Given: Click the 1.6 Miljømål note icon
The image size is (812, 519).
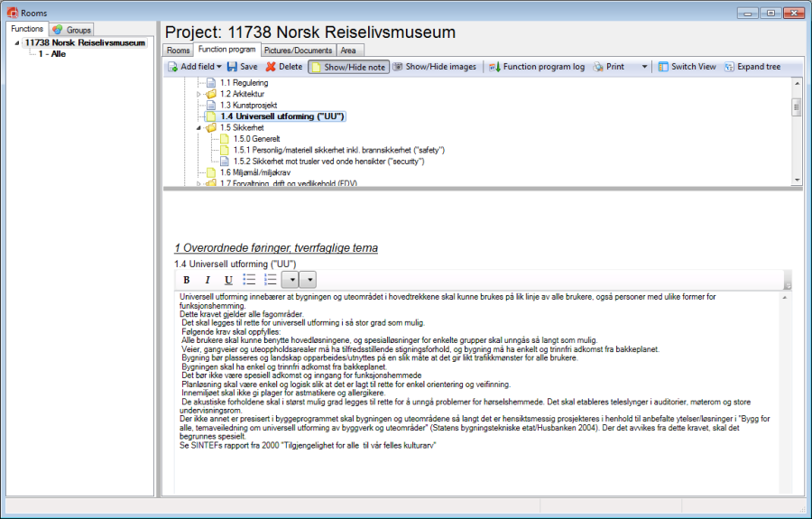Looking at the screenshot, I should 211,172.
